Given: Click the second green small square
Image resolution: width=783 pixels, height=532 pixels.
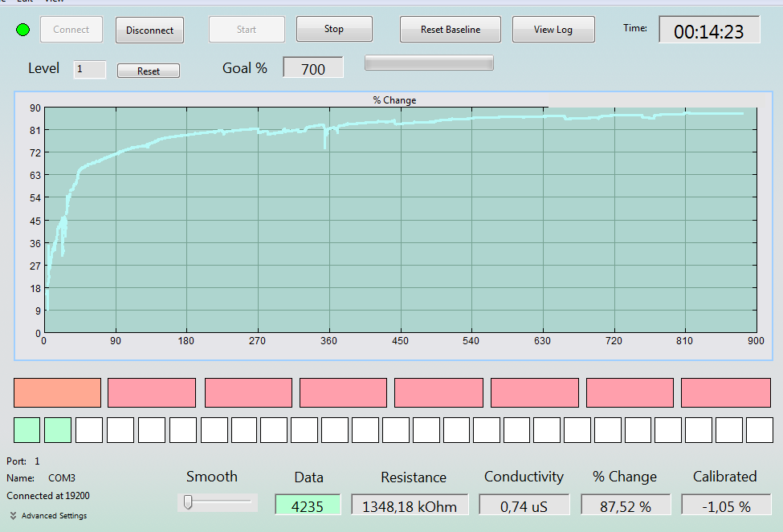Looking at the screenshot, I should (x=58, y=430).
